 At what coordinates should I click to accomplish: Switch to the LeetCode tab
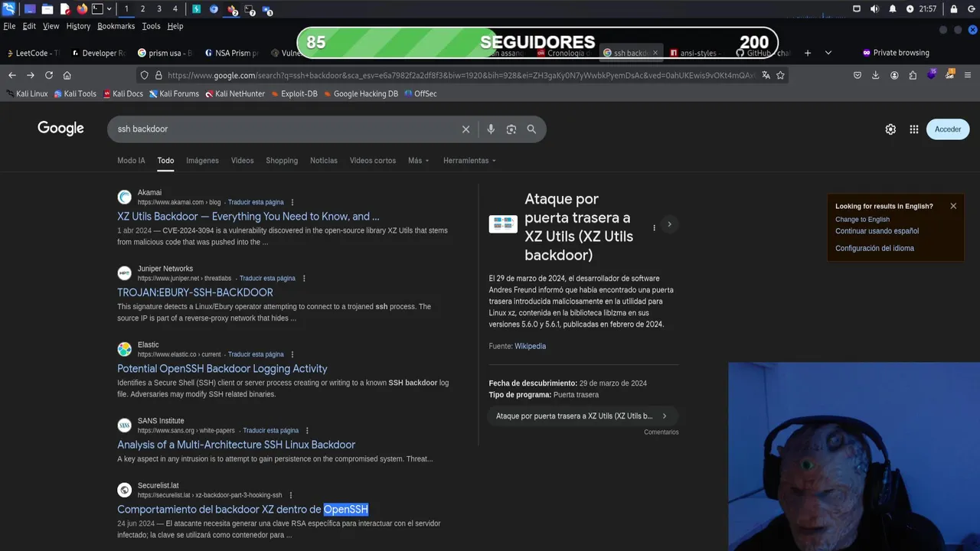(31, 53)
